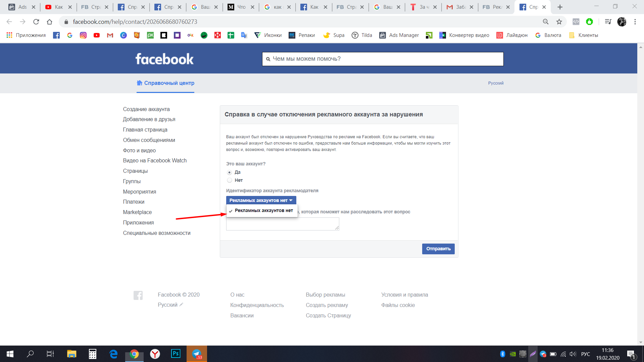Click the Windows taskbar search icon
Screen dimensions: 644x362
(x=30, y=354)
